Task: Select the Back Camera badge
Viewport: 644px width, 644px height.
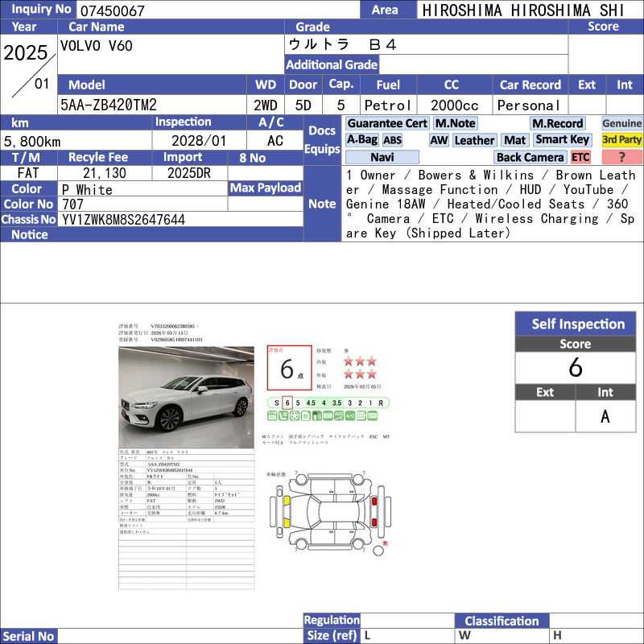Action: click(530, 157)
